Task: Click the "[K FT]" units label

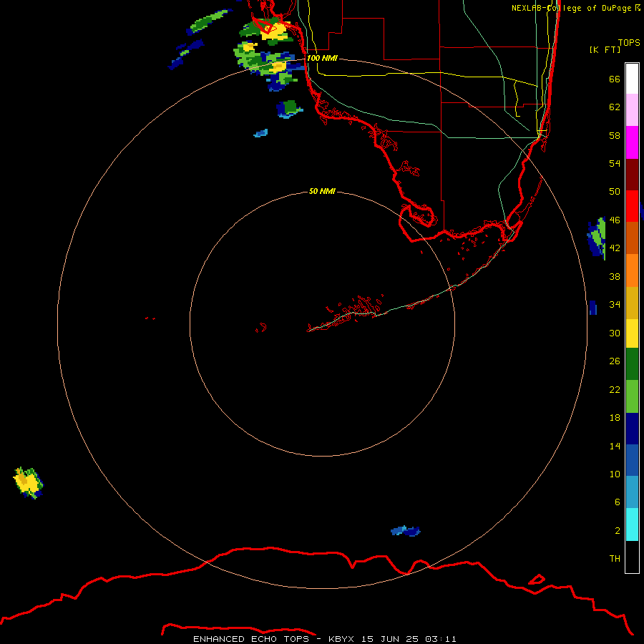Action: 605,49
